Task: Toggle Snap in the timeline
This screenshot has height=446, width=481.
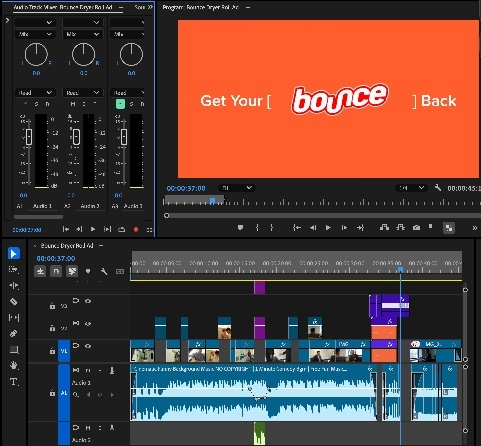Action: click(56, 271)
